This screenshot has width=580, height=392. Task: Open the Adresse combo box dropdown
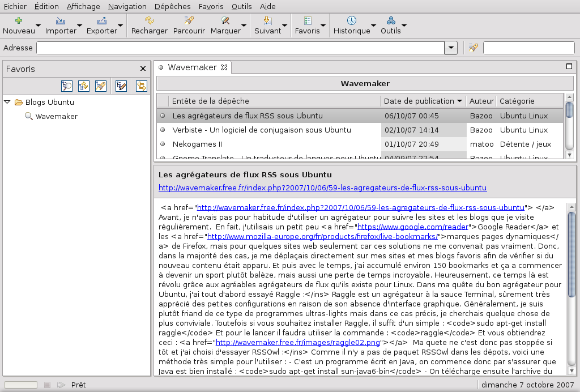coord(451,48)
